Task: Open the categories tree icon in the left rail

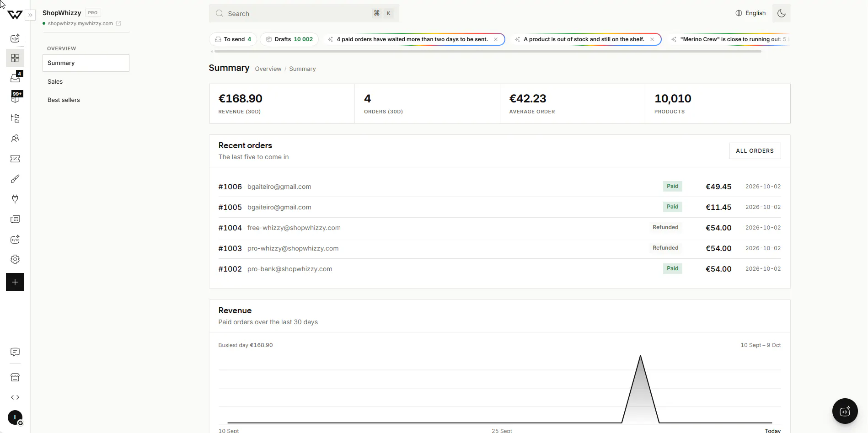Action: (15, 118)
